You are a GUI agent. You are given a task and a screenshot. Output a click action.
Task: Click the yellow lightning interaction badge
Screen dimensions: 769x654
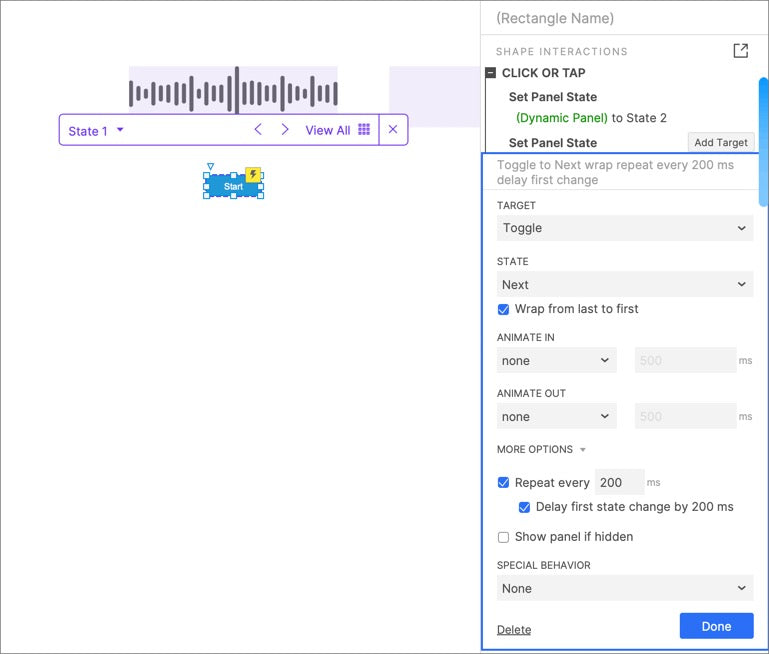pyautogui.click(x=253, y=175)
